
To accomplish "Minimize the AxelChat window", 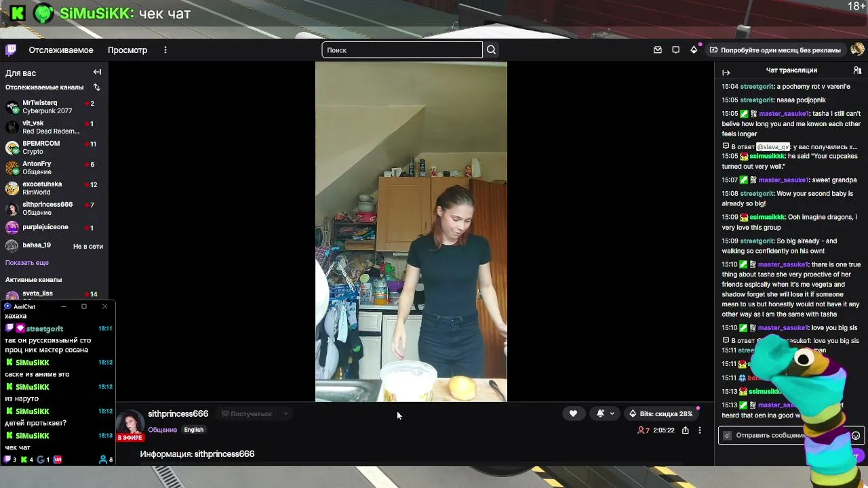I will point(64,307).
